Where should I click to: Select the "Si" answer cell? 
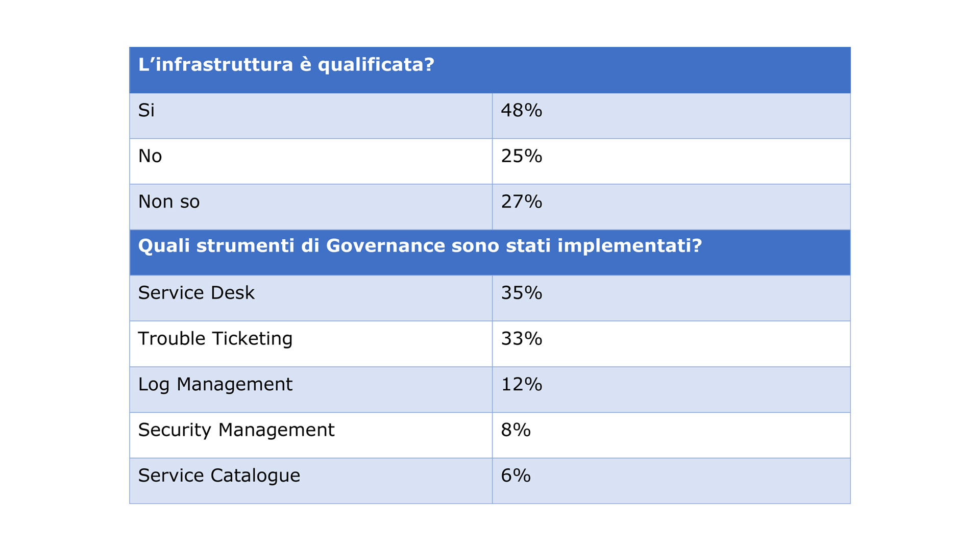click(310, 115)
